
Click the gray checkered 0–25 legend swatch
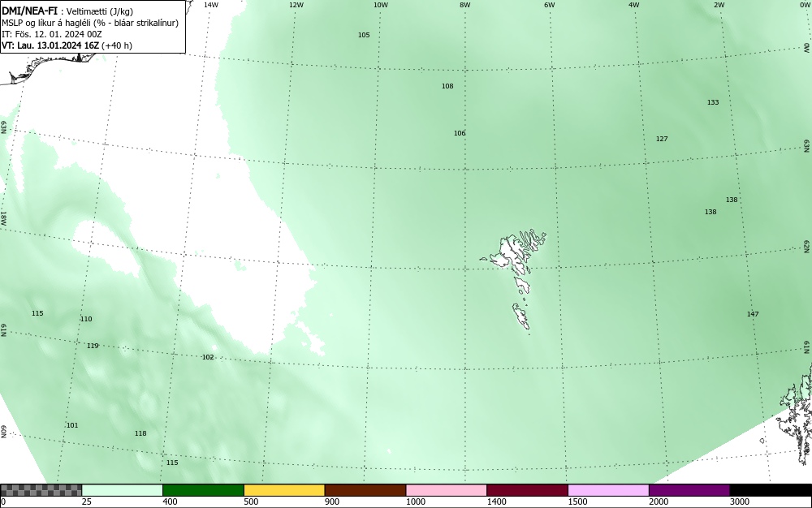[x=41, y=490]
